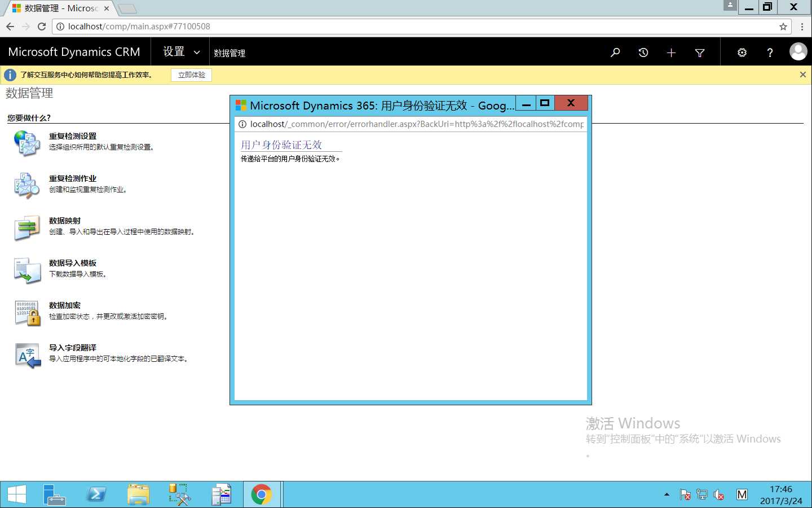Click the browser back arrow

tap(10, 27)
